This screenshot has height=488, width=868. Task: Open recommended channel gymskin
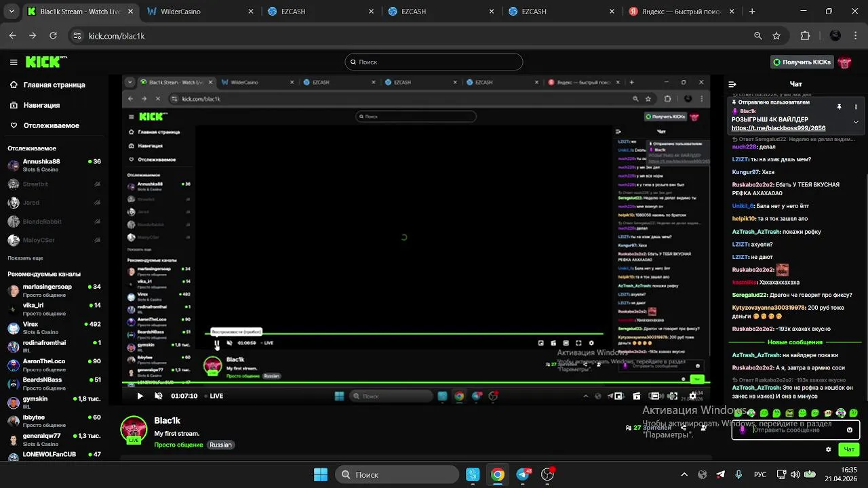tap(54, 402)
